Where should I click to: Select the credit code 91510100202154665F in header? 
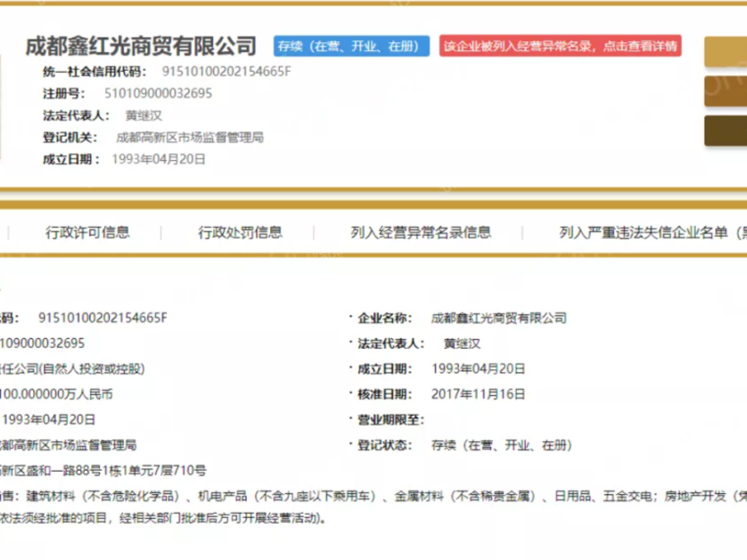tap(227, 72)
